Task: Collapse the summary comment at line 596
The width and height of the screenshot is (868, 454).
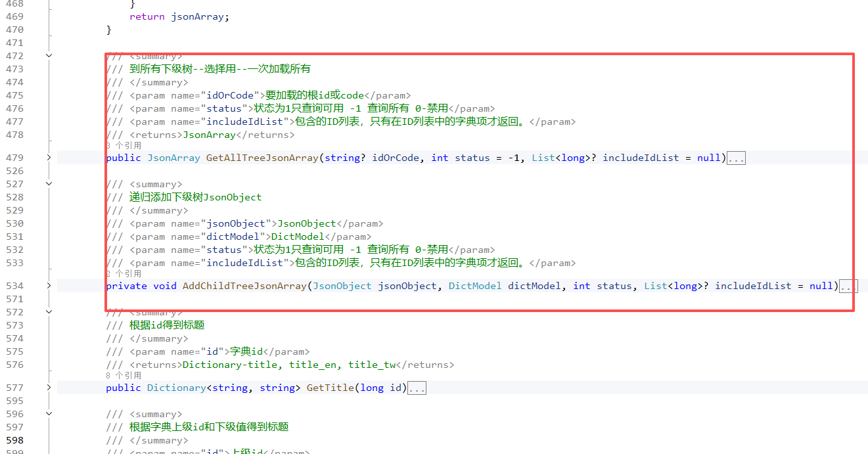Action: [x=49, y=414]
